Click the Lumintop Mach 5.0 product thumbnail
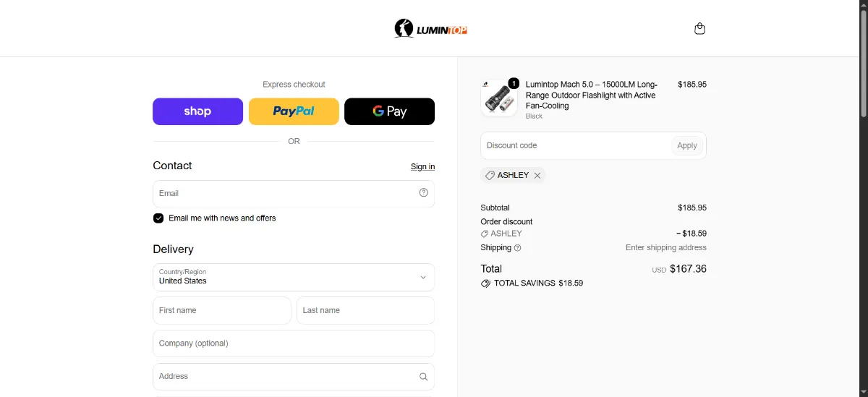 click(499, 98)
